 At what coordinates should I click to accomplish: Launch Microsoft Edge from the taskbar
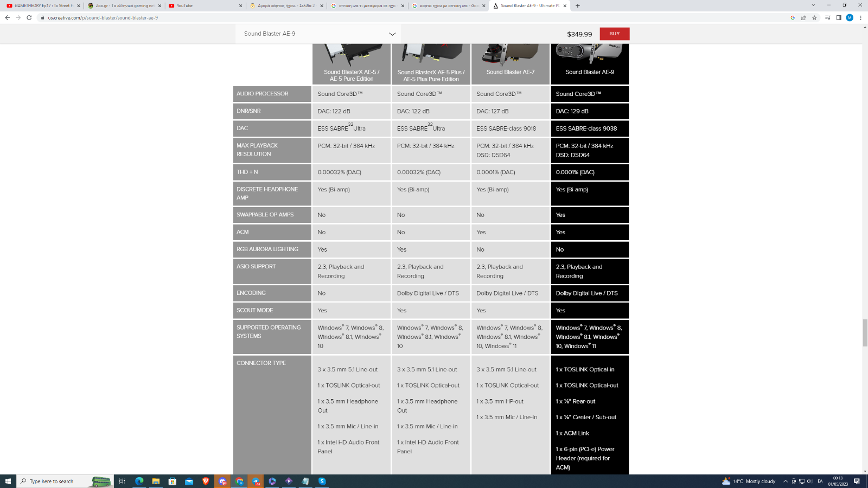(139, 481)
